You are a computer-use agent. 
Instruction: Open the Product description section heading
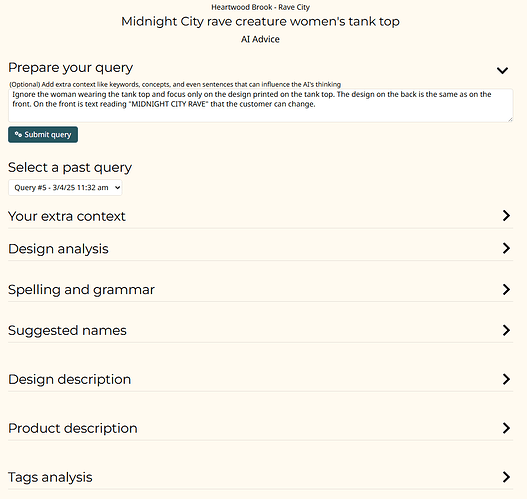73,428
